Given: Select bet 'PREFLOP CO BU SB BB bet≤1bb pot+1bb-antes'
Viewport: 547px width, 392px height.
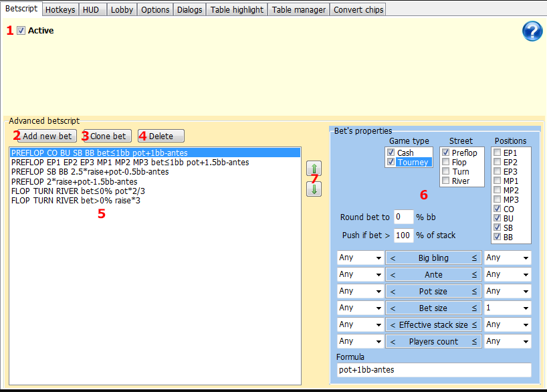Looking at the screenshot, I should tap(155, 153).
